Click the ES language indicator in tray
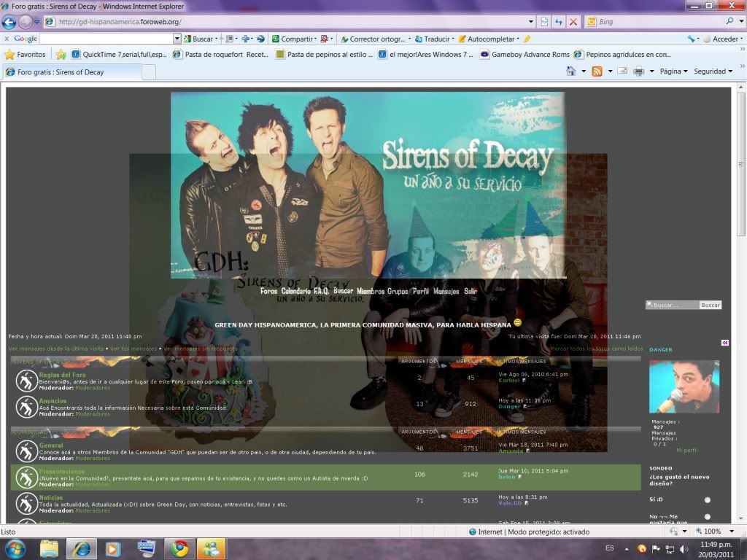747x560 pixels. click(609, 548)
